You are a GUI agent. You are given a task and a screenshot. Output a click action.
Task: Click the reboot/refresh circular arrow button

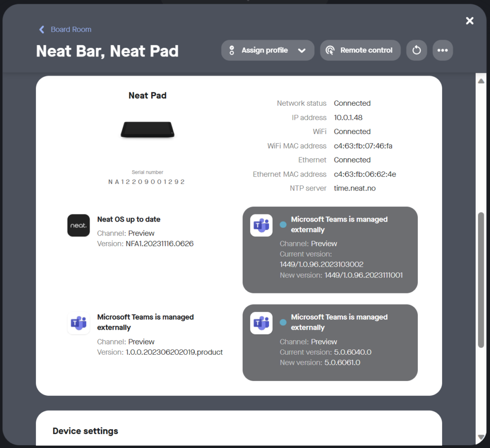417,50
